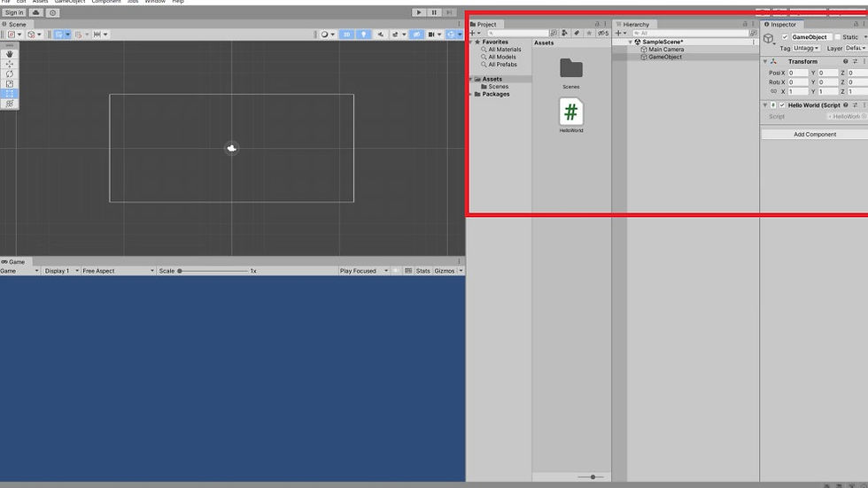Open the cloud services button
This screenshot has width=868, height=488.
pos(36,12)
